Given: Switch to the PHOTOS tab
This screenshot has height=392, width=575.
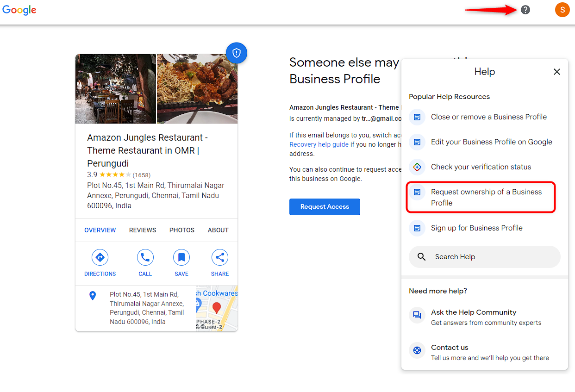Looking at the screenshot, I should (181, 230).
